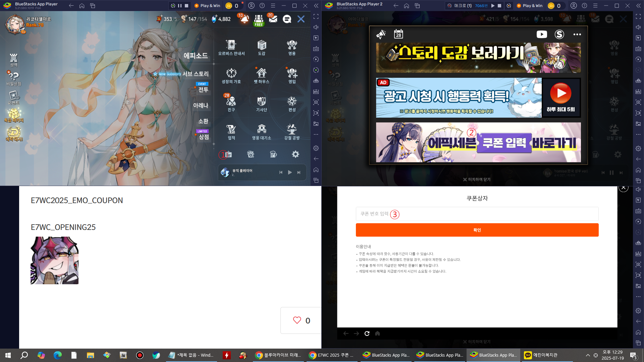
Task: Open the notification bell icon
Action: (244, 19)
